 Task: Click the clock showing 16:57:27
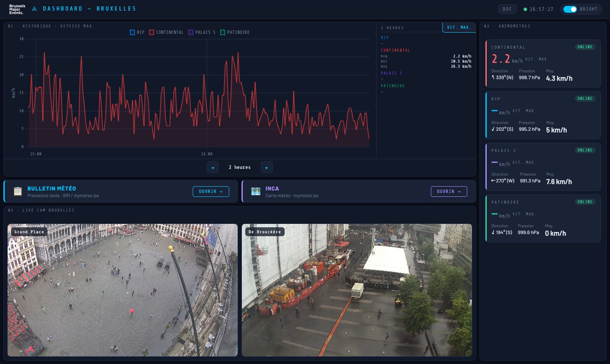tap(541, 9)
